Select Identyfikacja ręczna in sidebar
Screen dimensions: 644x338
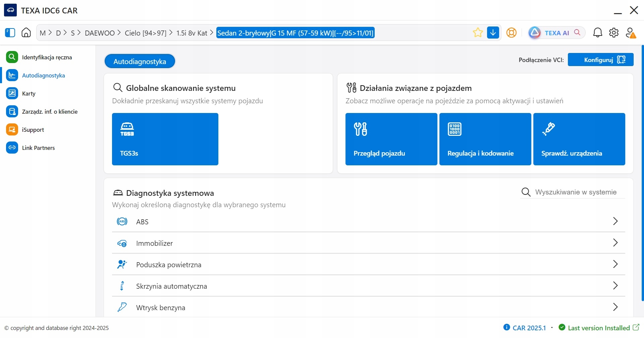click(x=47, y=57)
